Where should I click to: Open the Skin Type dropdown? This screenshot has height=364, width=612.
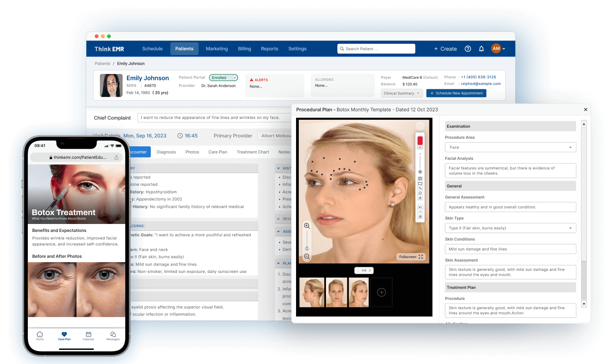[x=511, y=228]
